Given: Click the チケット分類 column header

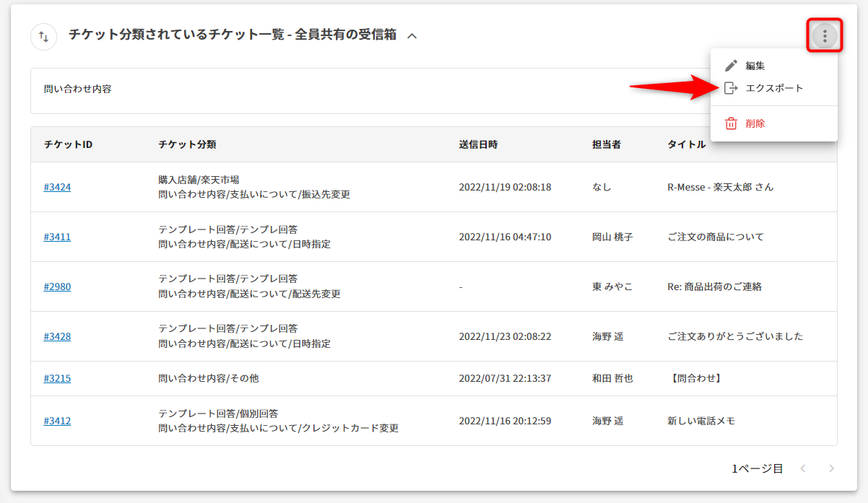Looking at the screenshot, I should (x=187, y=144).
